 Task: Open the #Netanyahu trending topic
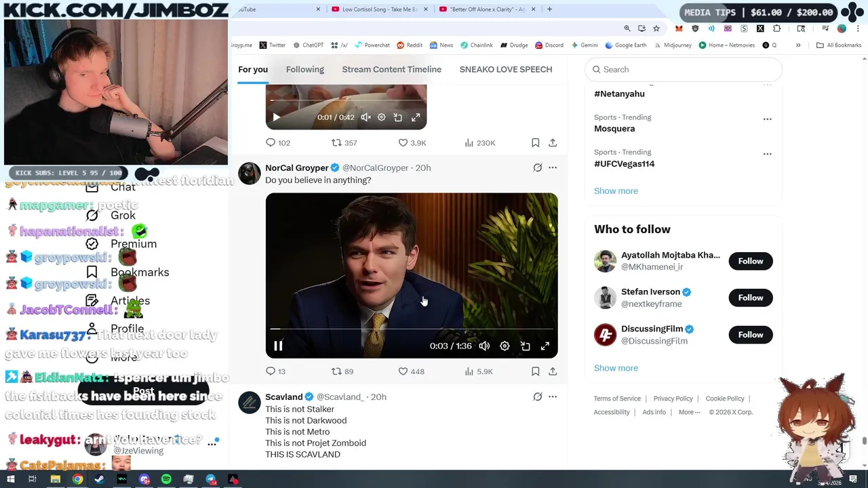pyautogui.click(x=619, y=94)
